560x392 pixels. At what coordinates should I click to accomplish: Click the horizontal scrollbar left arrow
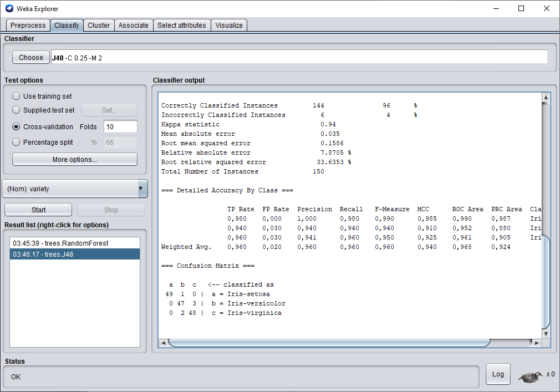(163, 343)
